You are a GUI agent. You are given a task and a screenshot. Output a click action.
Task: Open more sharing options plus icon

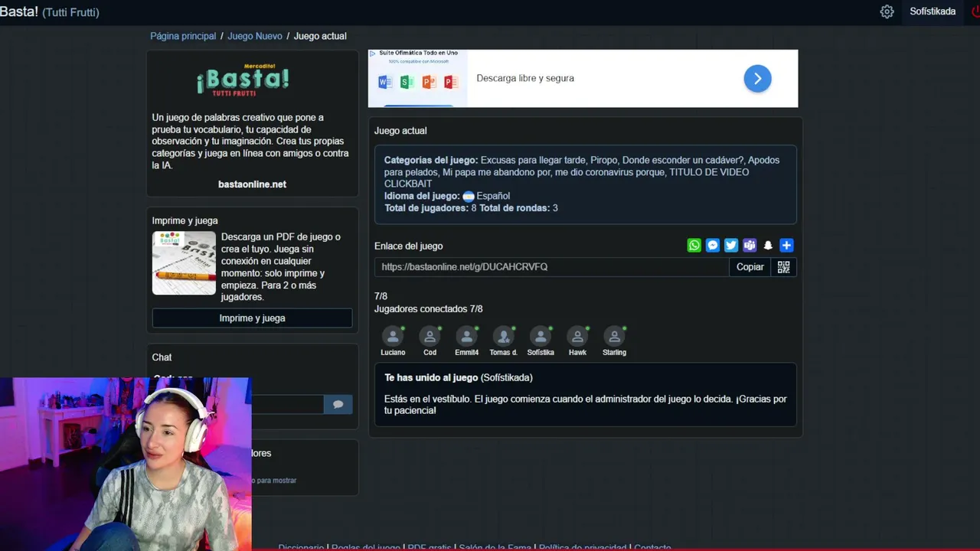click(786, 246)
